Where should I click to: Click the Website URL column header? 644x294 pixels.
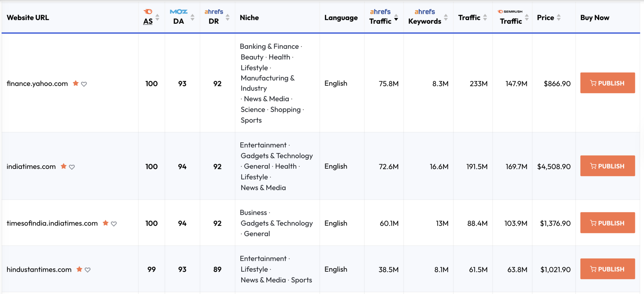28,17
